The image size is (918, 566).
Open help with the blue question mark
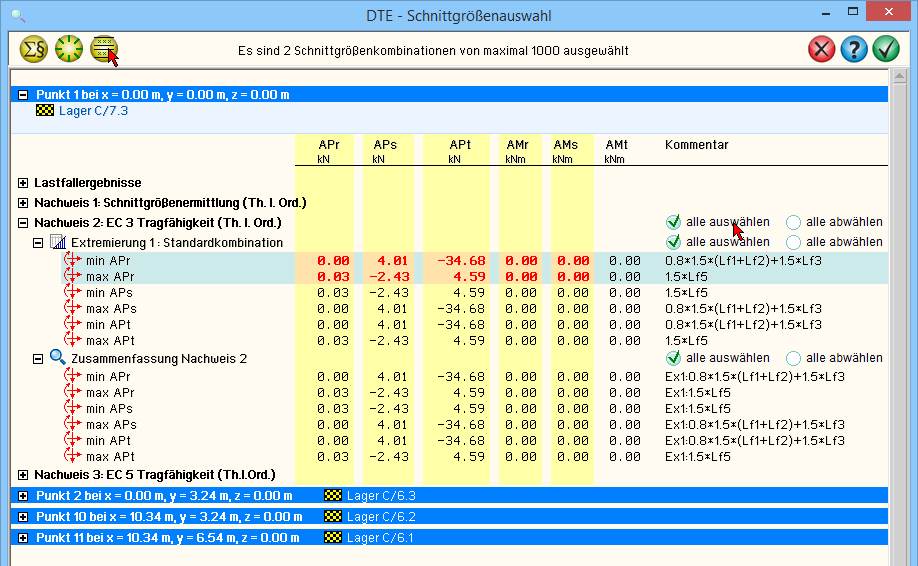point(854,49)
